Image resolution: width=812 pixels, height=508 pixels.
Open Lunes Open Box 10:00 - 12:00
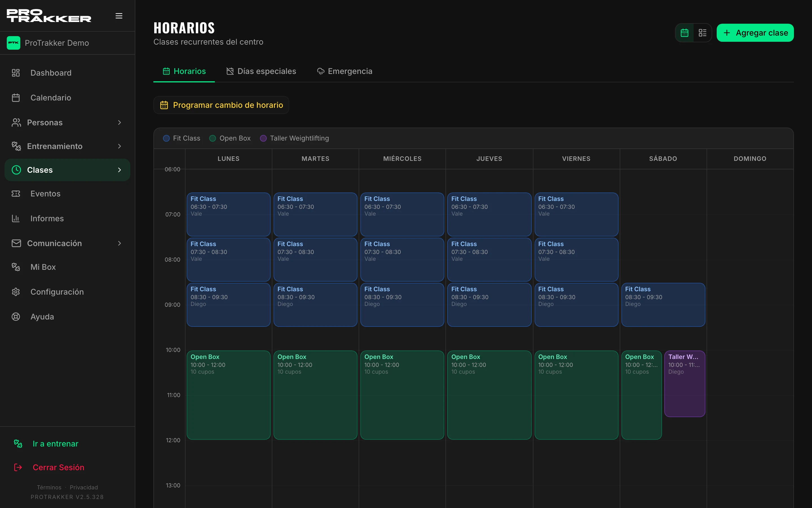(x=228, y=395)
